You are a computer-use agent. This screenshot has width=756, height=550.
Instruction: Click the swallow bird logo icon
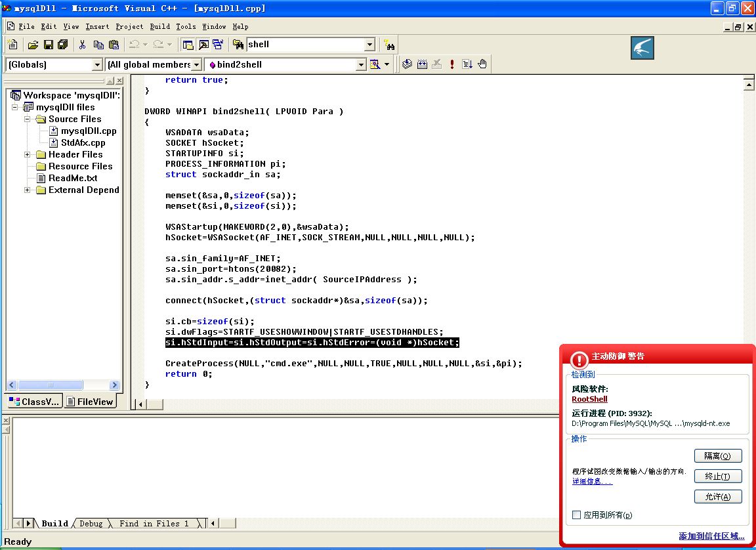pyautogui.click(x=642, y=48)
